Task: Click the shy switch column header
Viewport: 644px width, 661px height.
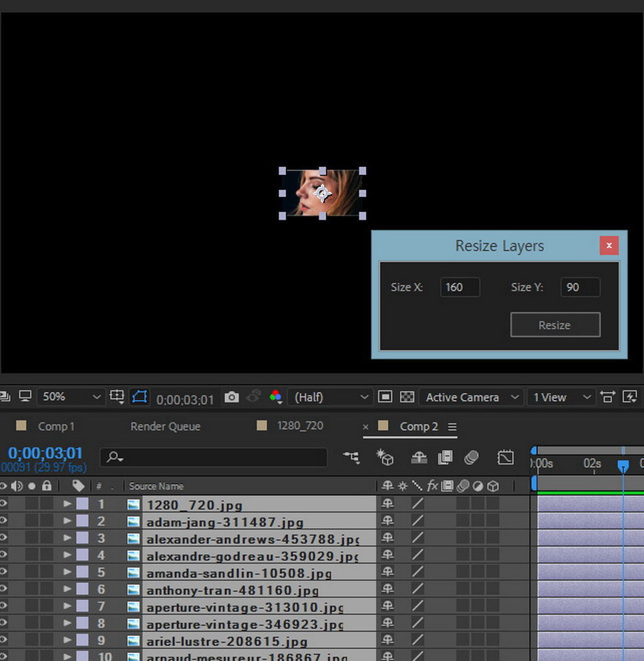Action: click(387, 486)
